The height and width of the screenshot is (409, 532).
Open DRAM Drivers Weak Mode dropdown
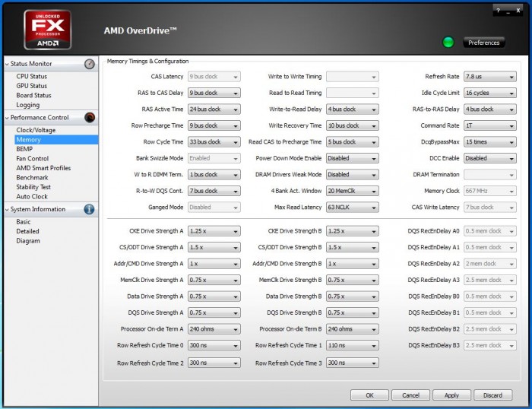(x=352, y=174)
